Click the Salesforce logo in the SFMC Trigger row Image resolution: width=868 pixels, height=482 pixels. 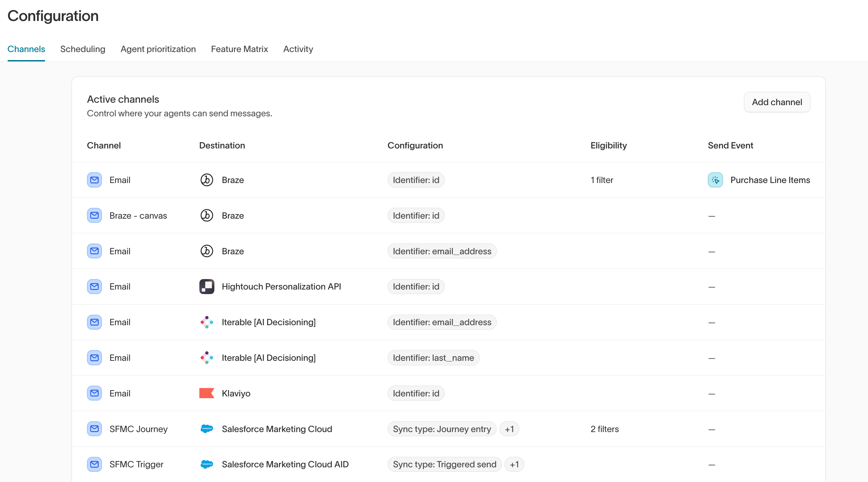pos(207,464)
